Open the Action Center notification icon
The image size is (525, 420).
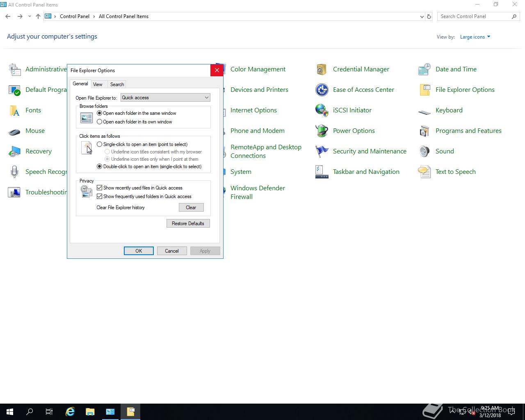click(x=511, y=412)
